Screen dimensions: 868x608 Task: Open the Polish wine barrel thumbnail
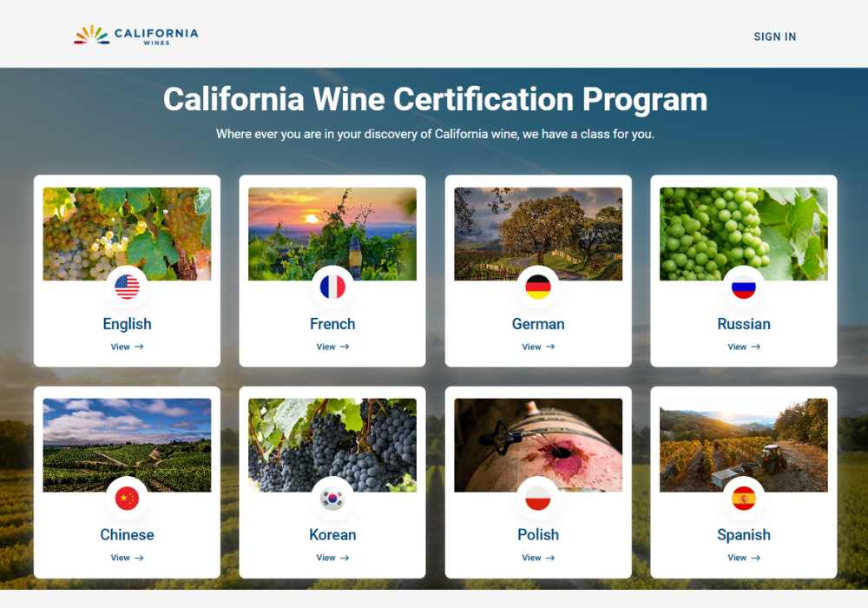[538, 446]
